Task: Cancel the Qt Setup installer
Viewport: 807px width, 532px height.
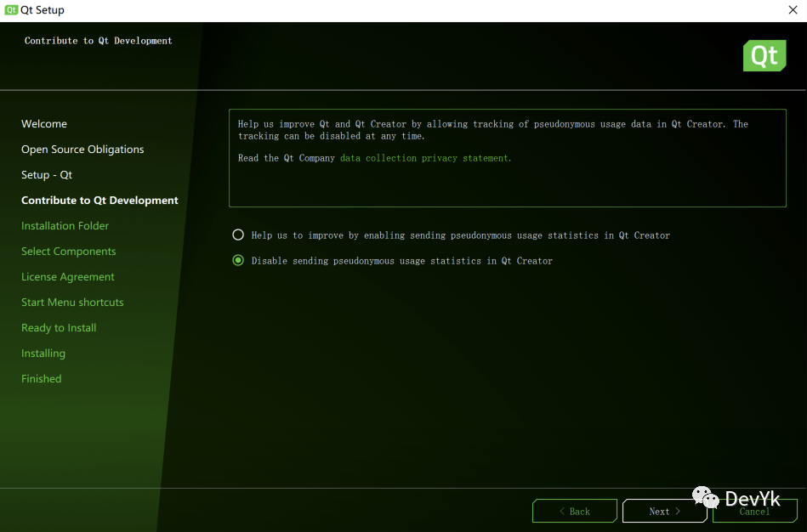Action: click(755, 511)
